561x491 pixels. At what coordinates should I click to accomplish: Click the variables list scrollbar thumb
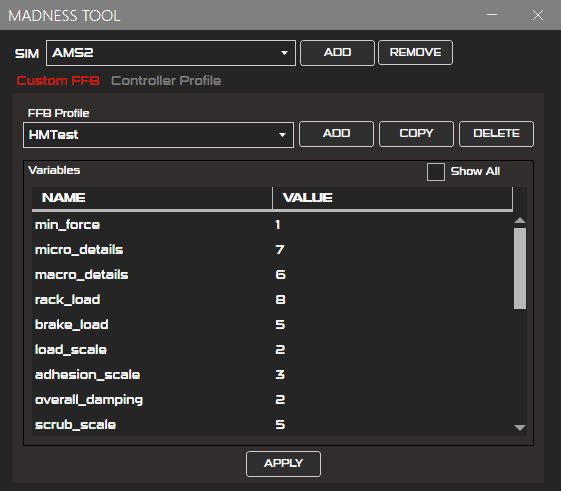point(519,268)
